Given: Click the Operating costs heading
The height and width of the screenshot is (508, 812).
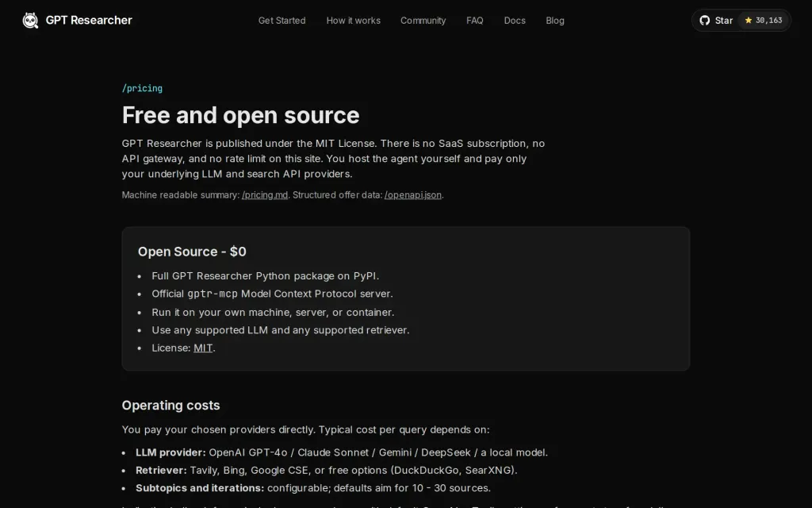Looking at the screenshot, I should click(x=171, y=406).
